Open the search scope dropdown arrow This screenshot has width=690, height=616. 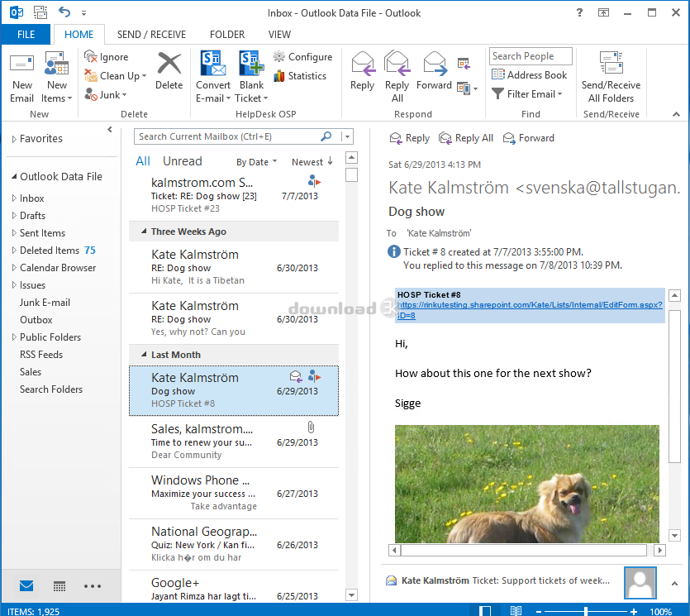348,136
